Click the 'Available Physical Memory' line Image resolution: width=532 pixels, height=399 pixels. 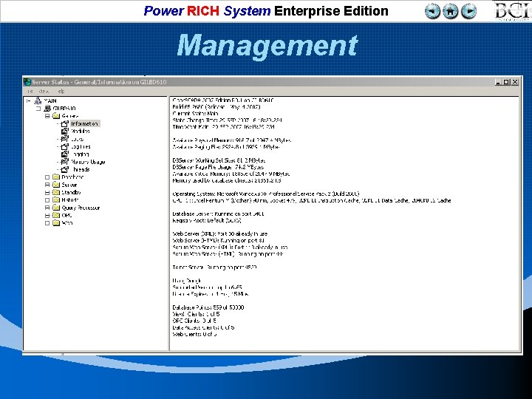pyautogui.click(x=232, y=140)
